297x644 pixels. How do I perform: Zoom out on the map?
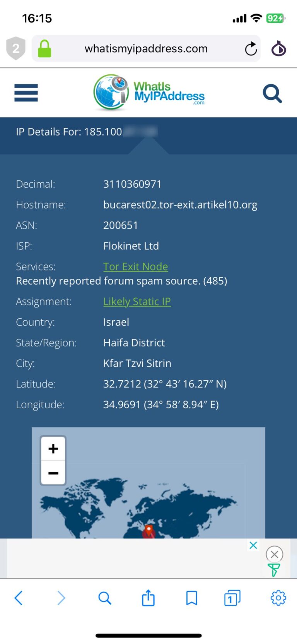click(x=53, y=473)
